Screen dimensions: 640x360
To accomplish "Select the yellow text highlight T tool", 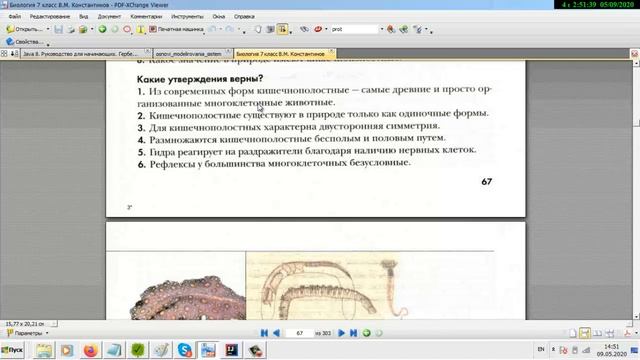I will click(x=140, y=29).
